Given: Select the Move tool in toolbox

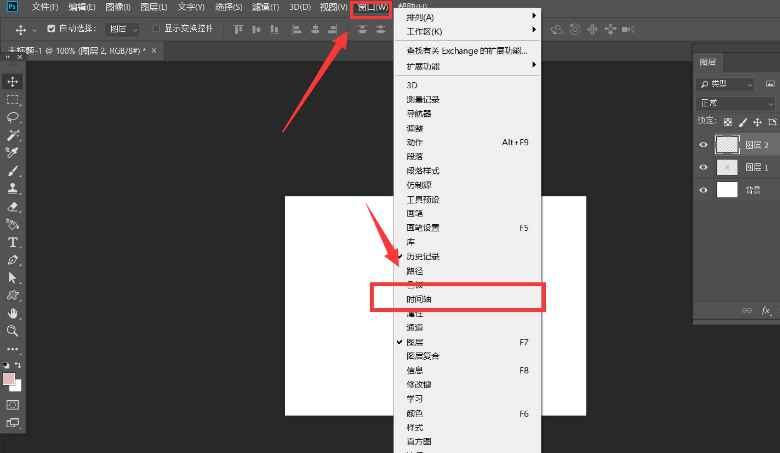Looking at the screenshot, I should point(13,82).
